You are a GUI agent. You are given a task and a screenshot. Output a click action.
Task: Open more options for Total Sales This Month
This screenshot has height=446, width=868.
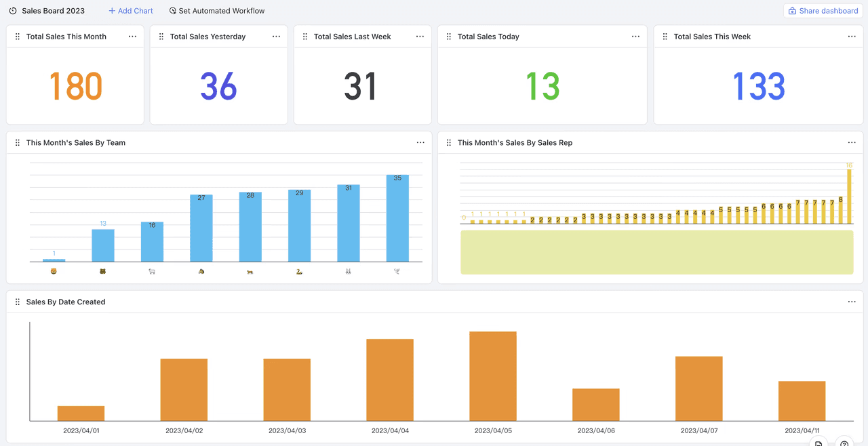[x=132, y=37]
